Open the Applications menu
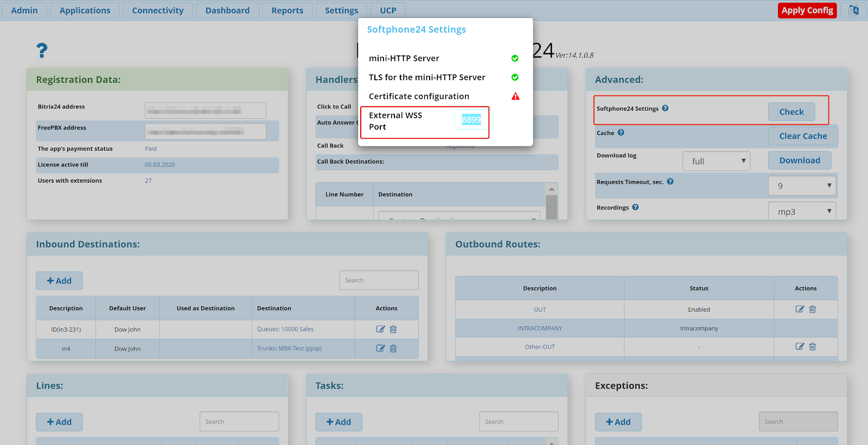The height and width of the screenshot is (445, 868). tap(85, 10)
